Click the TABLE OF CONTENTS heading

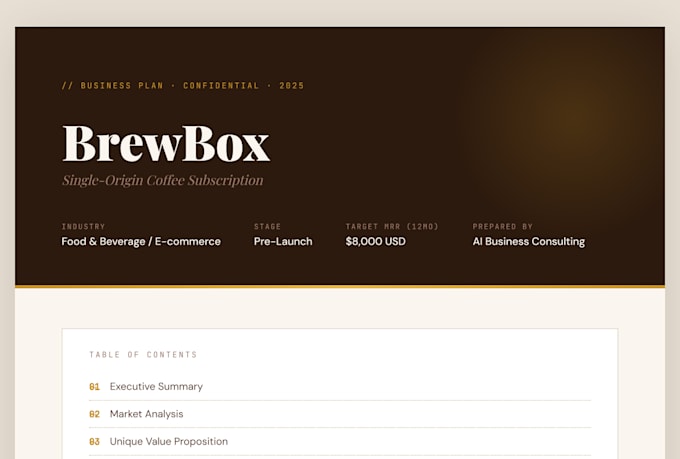(x=143, y=354)
